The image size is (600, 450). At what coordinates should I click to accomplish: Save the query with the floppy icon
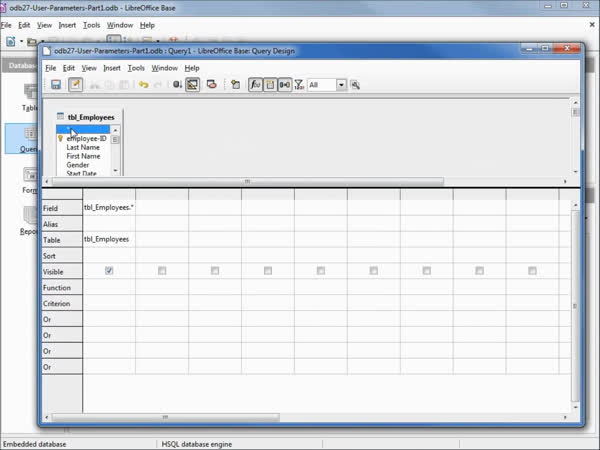pos(56,85)
